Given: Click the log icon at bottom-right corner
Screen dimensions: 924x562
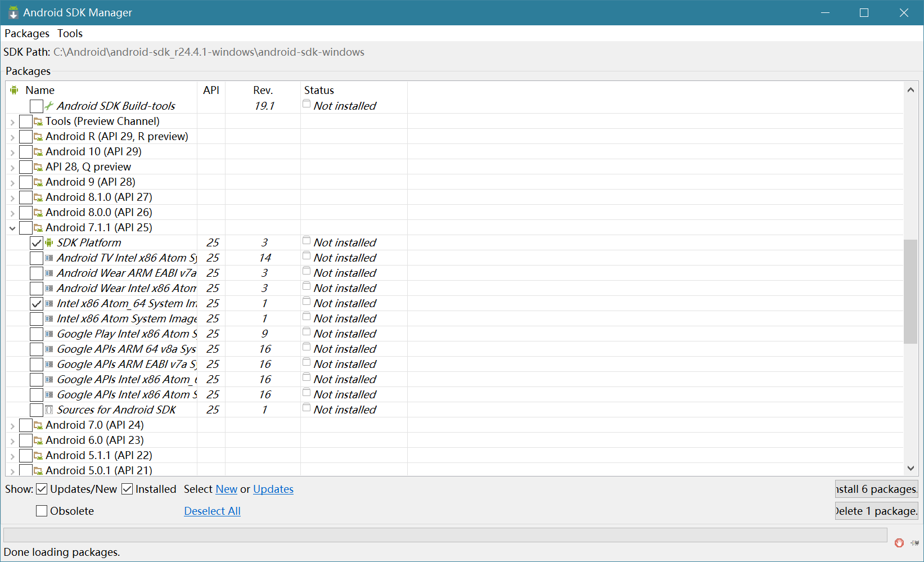Looking at the screenshot, I should (914, 543).
